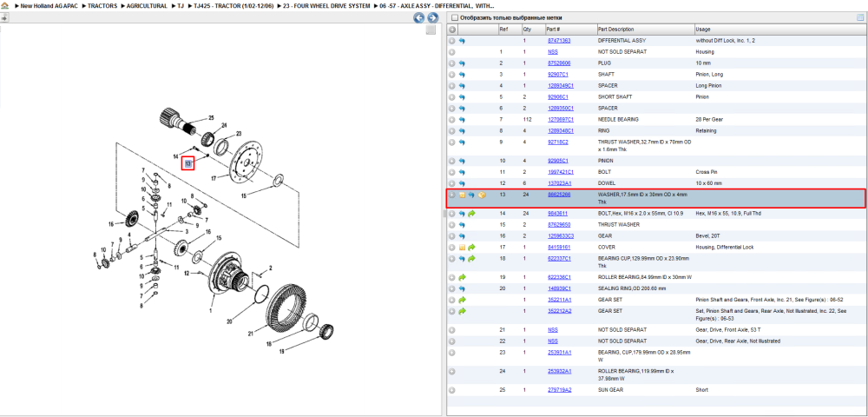Select 'SHORT SHAFT' description cell

(615, 97)
